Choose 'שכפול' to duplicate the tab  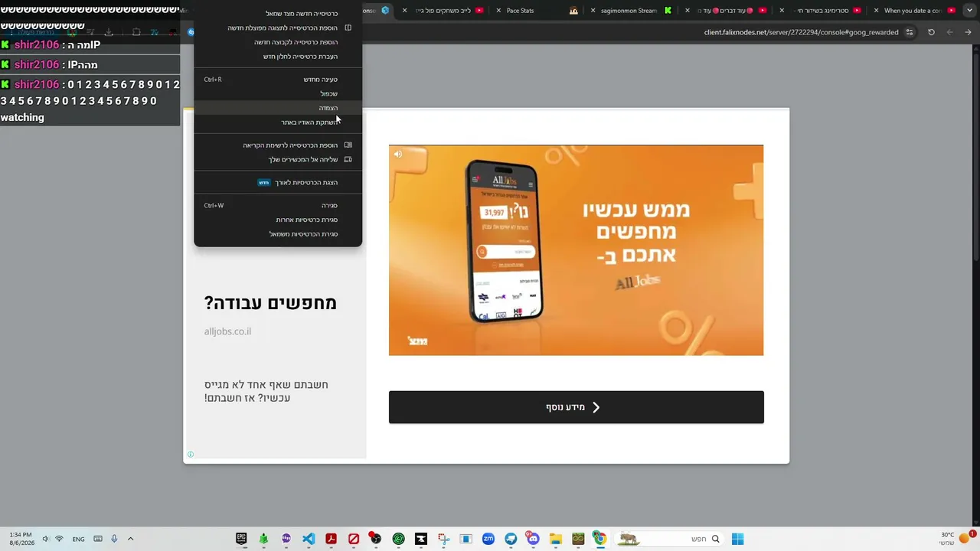pyautogui.click(x=278, y=93)
